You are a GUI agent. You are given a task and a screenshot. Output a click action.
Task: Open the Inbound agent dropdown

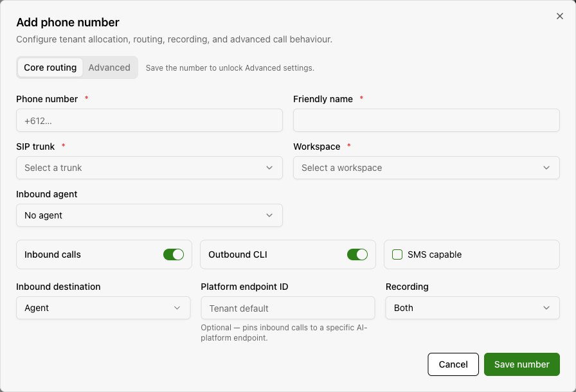[149, 215]
